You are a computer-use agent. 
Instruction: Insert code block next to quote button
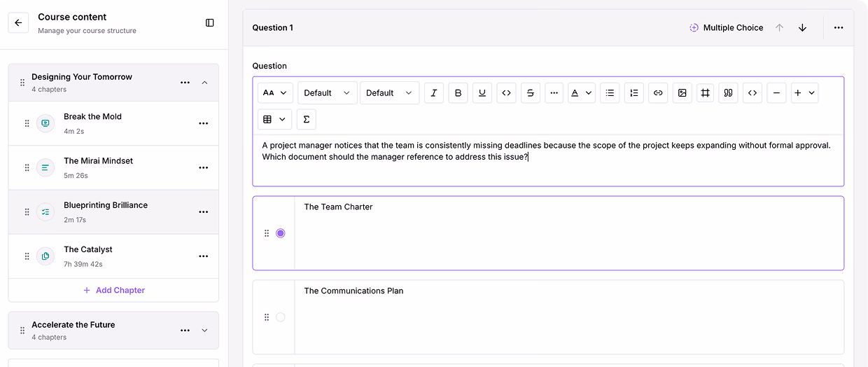coord(752,92)
